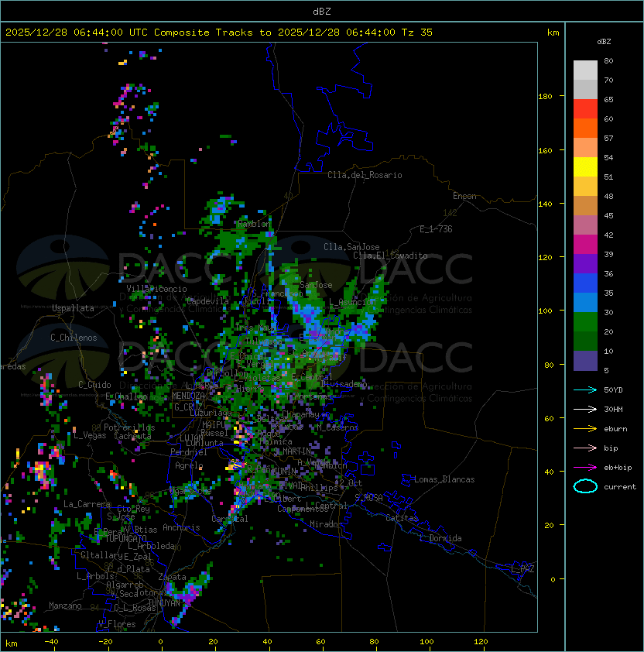This screenshot has width=644, height=652.
Task: Pick the purple swatch between 36 and 39
Action: 585,264
